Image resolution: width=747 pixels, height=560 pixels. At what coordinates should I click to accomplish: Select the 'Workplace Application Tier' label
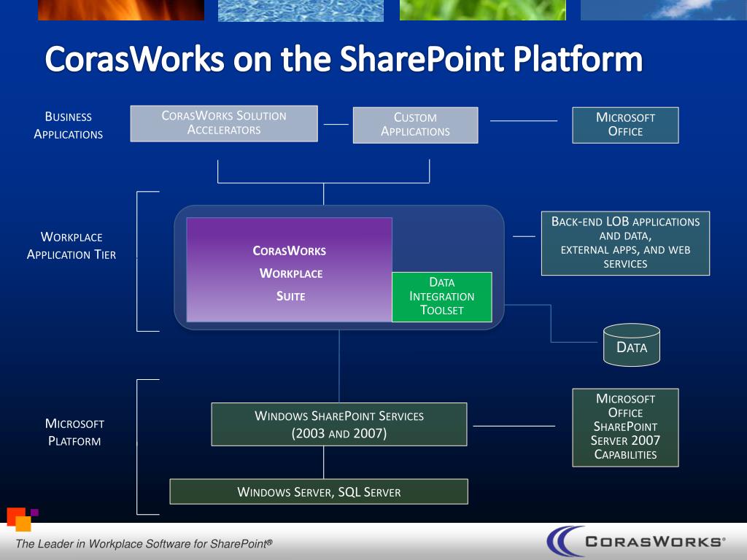coord(71,246)
